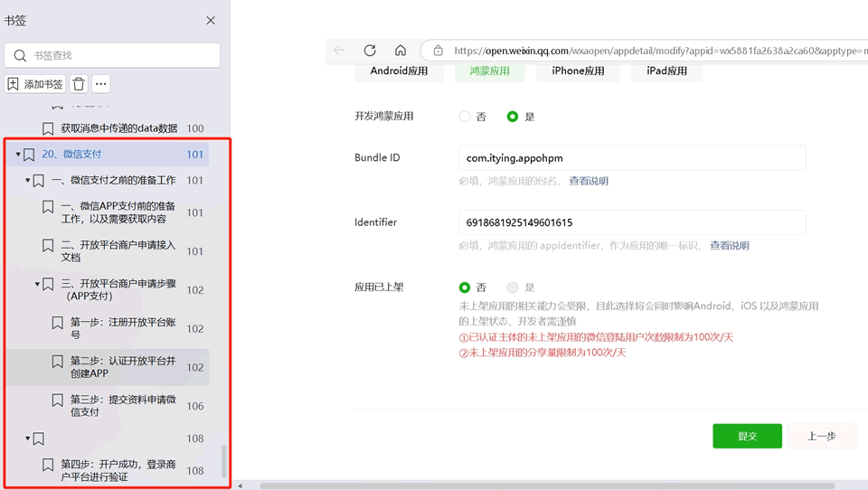Select 否 for 应用已上架

click(465, 287)
